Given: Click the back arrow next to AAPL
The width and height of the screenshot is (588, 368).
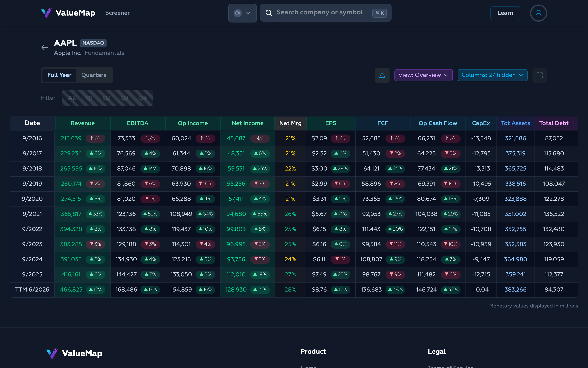Looking at the screenshot, I should click(x=45, y=47).
